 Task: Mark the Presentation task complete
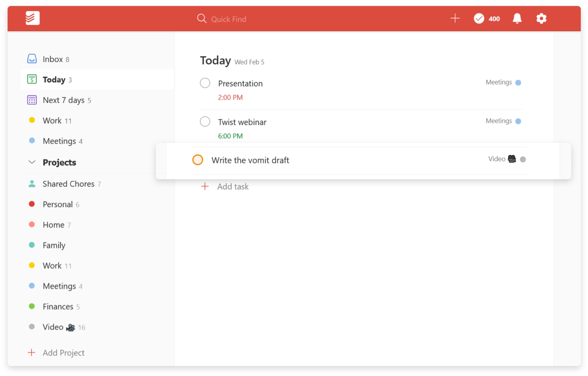pos(205,83)
